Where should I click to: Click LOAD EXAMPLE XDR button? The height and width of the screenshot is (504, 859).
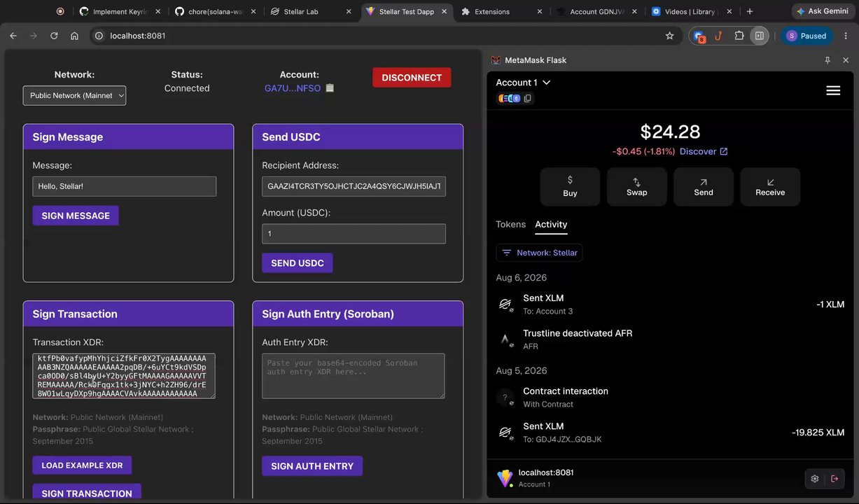point(82,465)
